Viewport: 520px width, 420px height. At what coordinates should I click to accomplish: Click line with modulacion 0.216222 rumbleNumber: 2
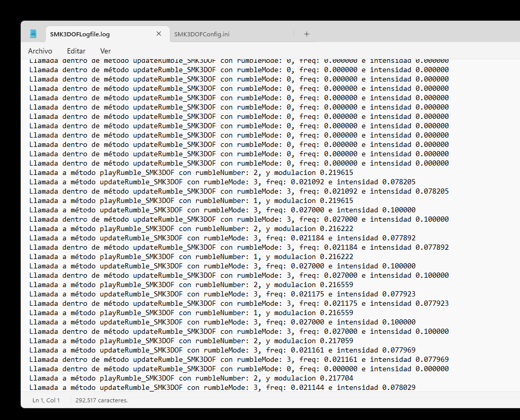[x=191, y=229]
